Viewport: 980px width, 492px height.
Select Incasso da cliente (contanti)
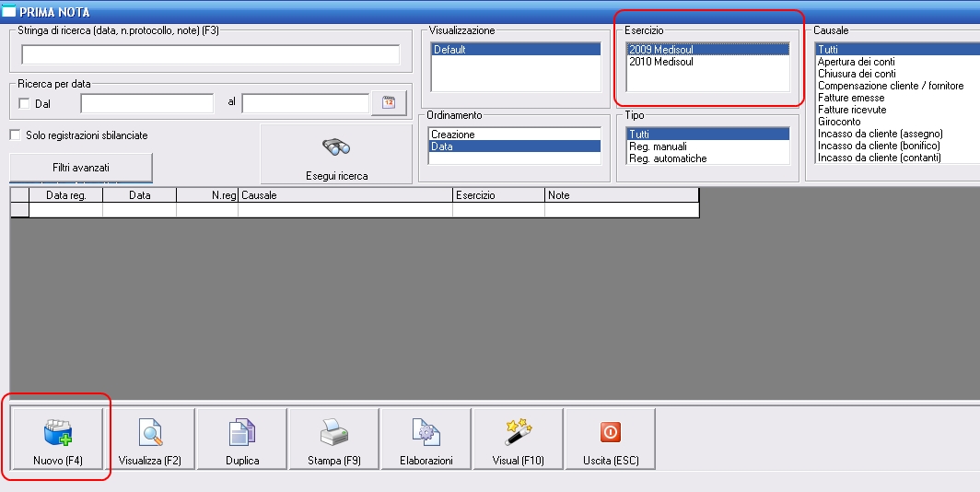pos(897,158)
